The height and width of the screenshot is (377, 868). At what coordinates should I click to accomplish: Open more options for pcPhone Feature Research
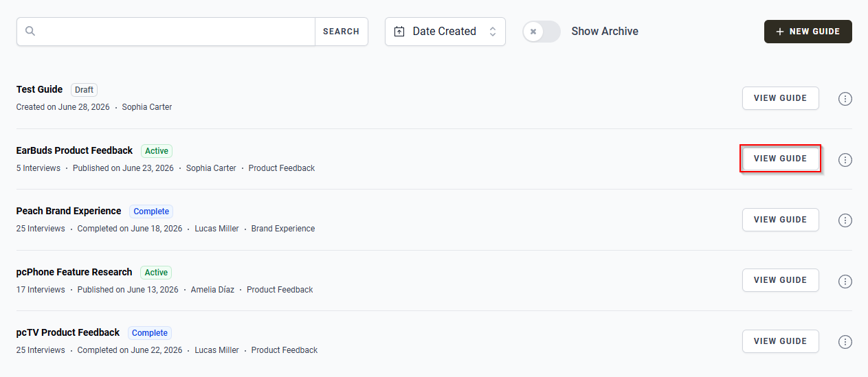845,281
